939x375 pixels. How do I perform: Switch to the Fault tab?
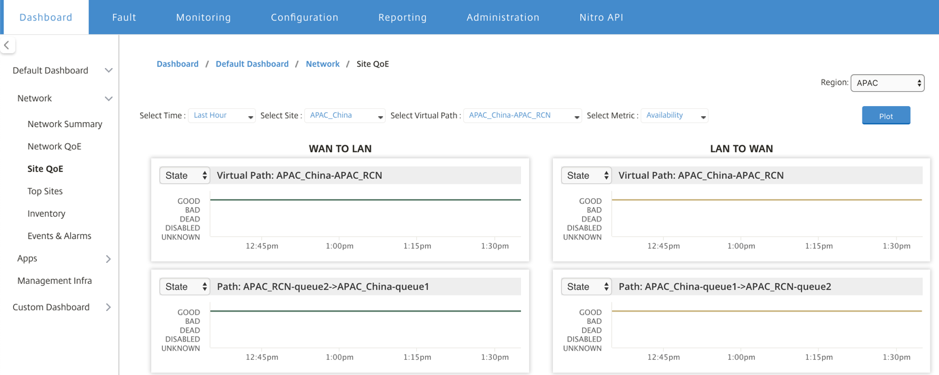(x=124, y=17)
